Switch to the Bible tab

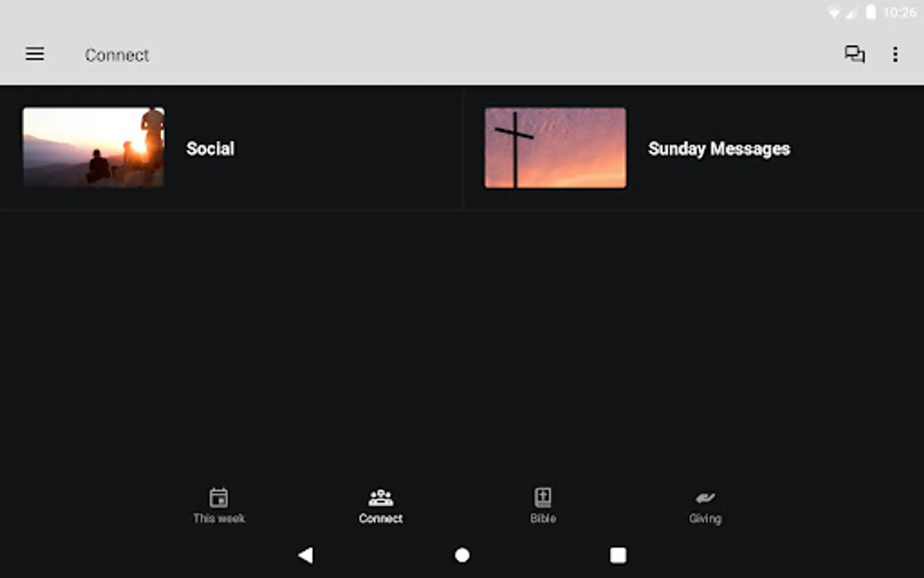pyautogui.click(x=543, y=506)
